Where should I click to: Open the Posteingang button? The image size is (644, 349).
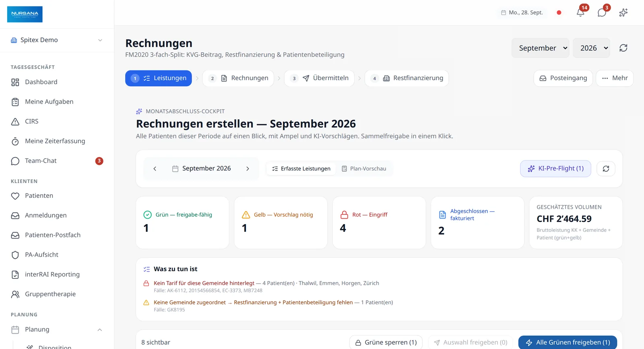(563, 78)
